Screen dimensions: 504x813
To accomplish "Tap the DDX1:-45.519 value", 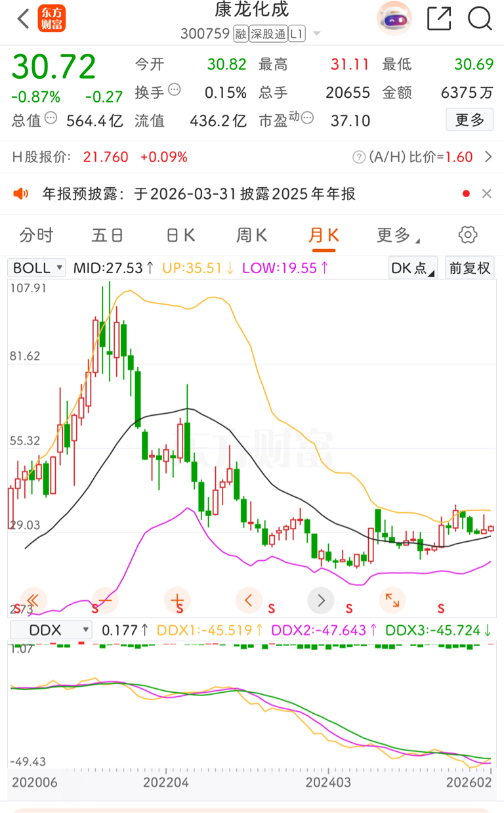I will coord(210,630).
